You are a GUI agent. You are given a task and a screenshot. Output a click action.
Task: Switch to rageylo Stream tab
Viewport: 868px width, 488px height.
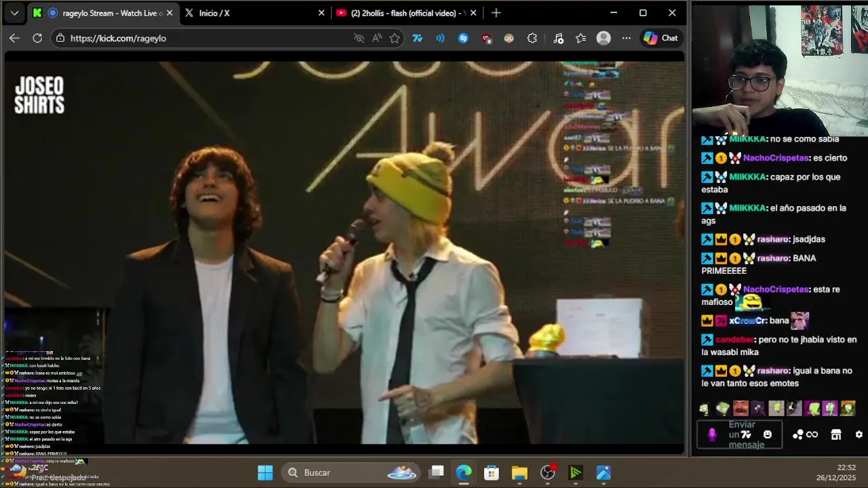click(104, 13)
